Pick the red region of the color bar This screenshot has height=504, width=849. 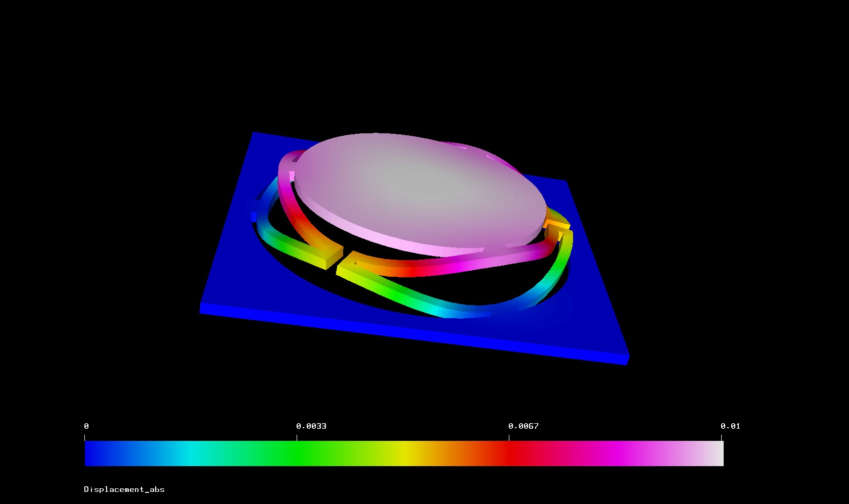click(508, 453)
